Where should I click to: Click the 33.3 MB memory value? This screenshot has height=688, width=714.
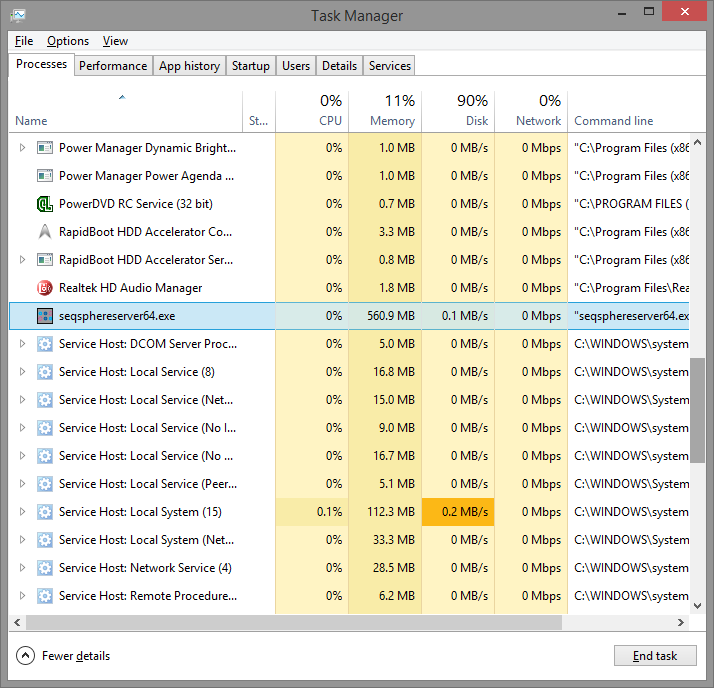click(x=394, y=540)
